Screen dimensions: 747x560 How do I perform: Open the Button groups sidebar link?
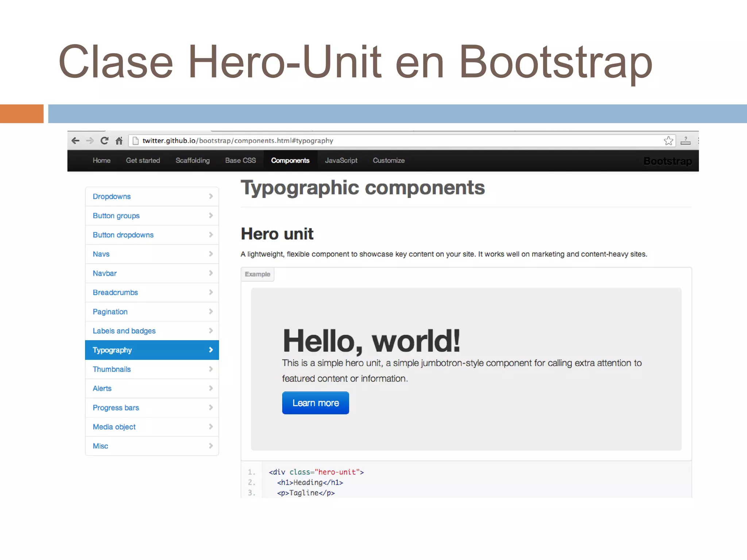(x=152, y=216)
